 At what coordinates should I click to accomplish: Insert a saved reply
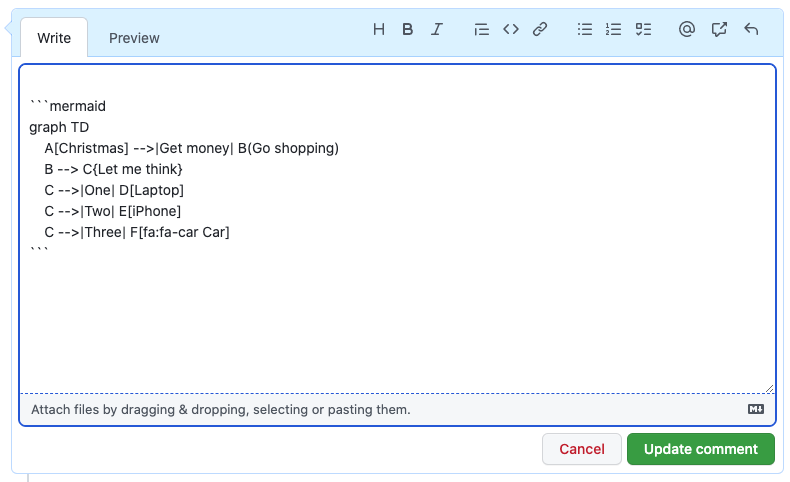[x=751, y=29]
